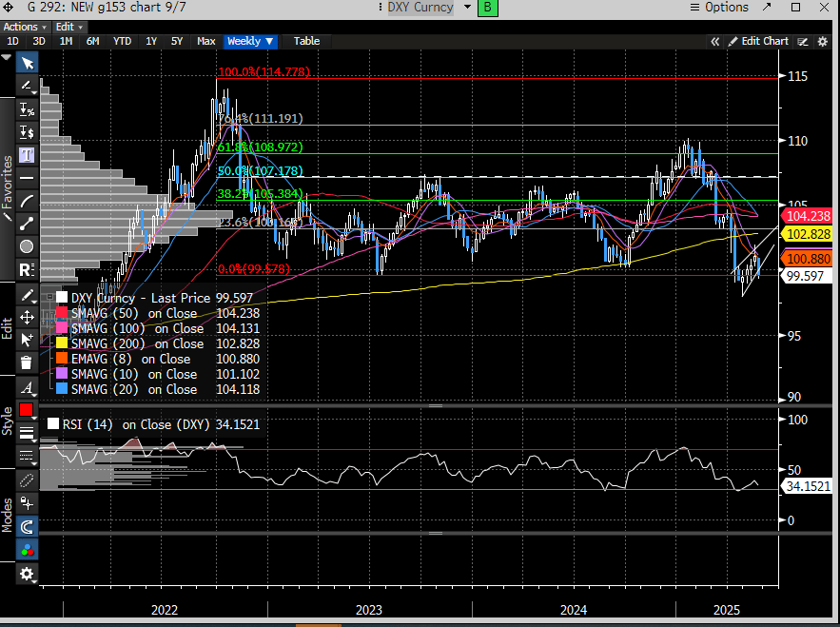
Task: Click the trash delete annotation icon
Action: click(27, 362)
